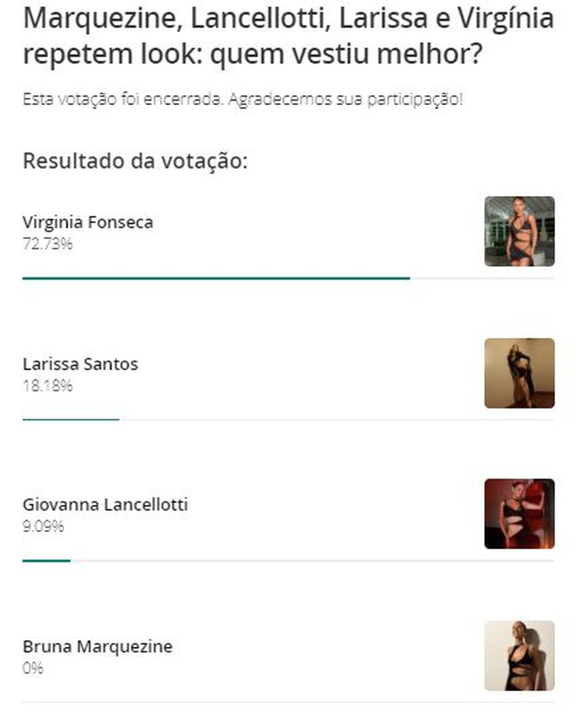Screen dimensions: 588x728
Task: Click the poll headline about repeated look
Action: point(287,36)
